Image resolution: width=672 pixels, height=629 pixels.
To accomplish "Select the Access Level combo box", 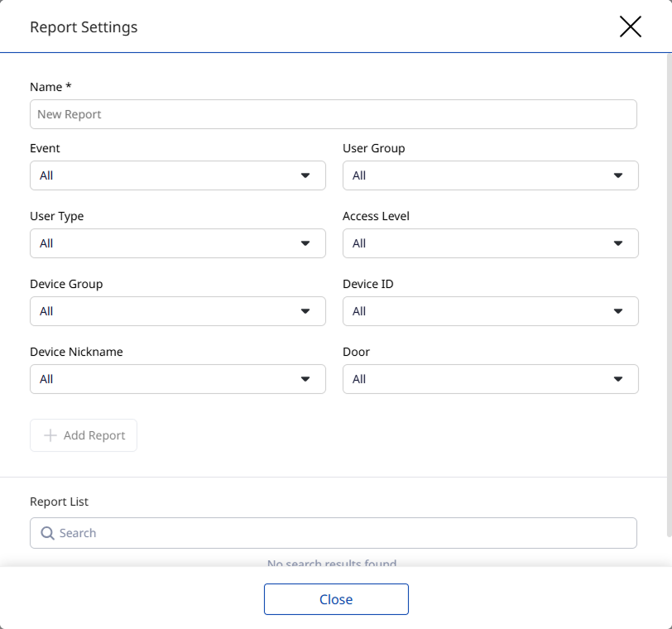I will (490, 243).
